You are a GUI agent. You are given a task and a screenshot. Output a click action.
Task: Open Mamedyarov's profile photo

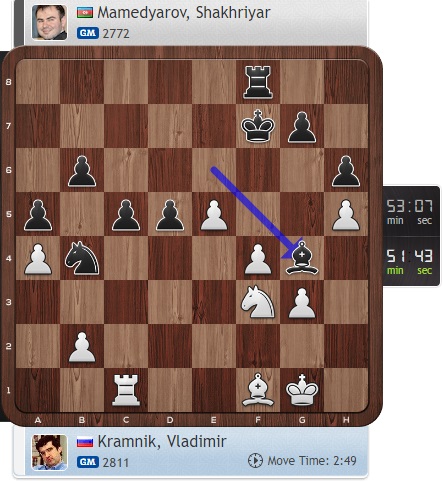click(x=49, y=22)
